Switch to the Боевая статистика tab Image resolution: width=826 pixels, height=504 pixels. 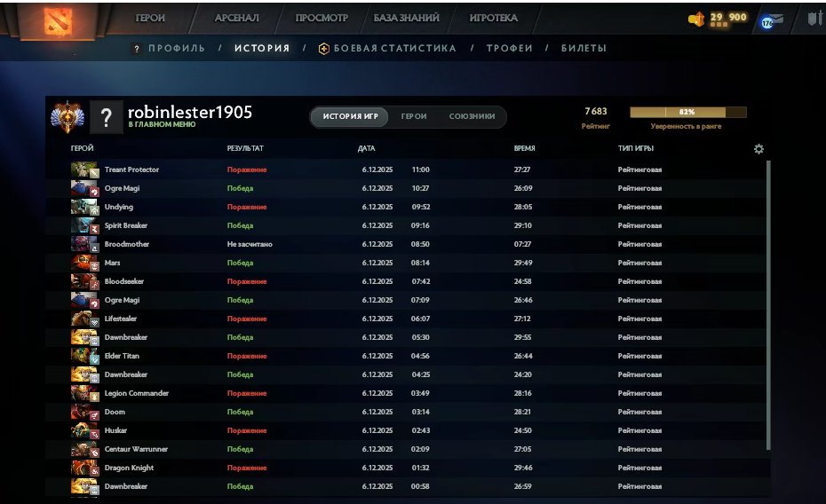pos(395,49)
